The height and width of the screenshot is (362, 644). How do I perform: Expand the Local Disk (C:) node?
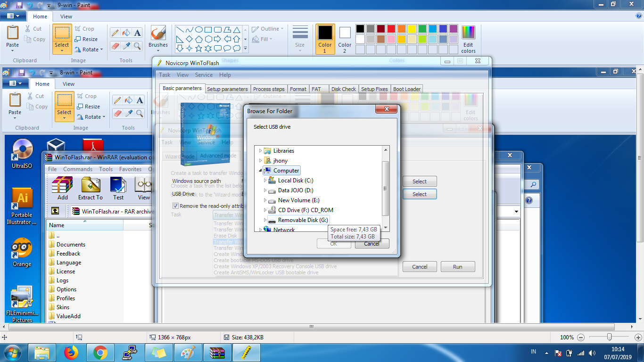click(265, 181)
